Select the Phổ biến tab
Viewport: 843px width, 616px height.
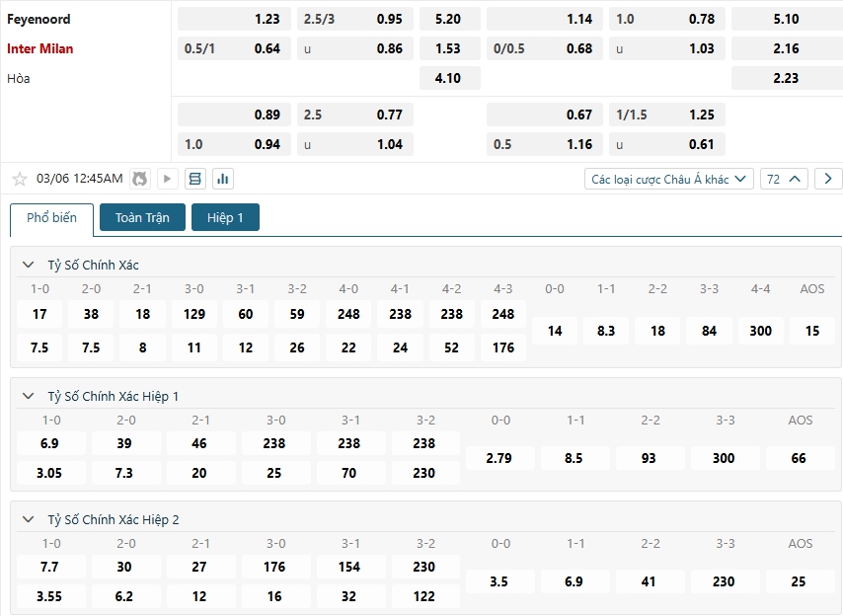[x=51, y=218]
